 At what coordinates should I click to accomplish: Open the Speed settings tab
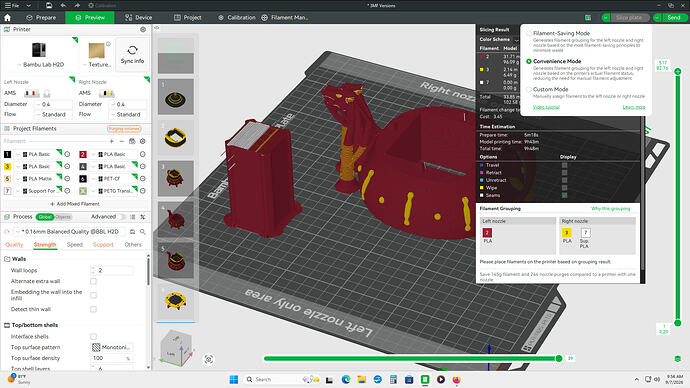(x=75, y=245)
